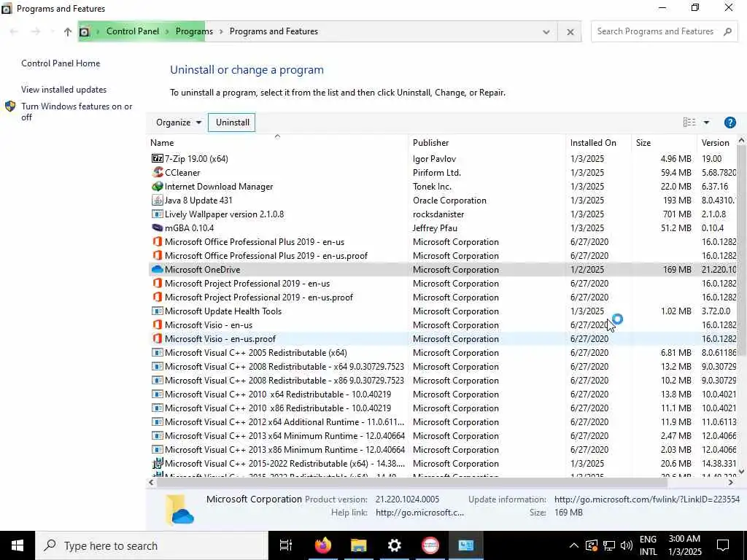Sort the list by the Name column header
This screenshot has width=747, height=560.
pos(277,142)
